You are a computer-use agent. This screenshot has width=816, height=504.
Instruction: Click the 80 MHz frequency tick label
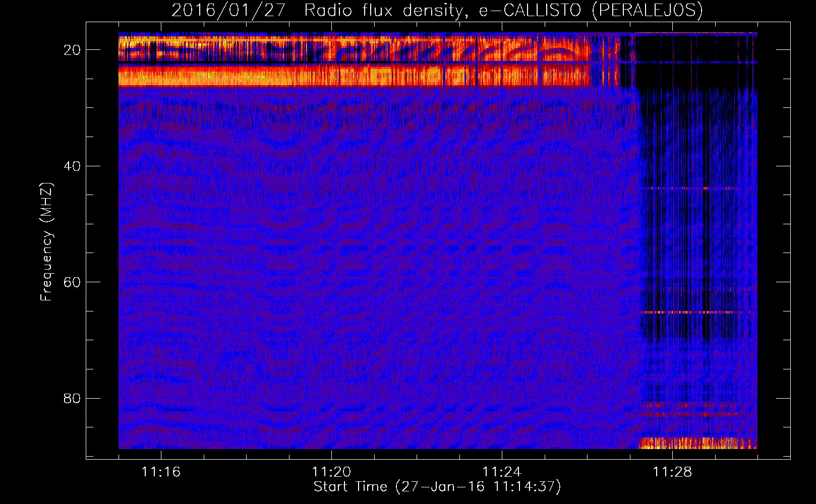(x=72, y=398)
